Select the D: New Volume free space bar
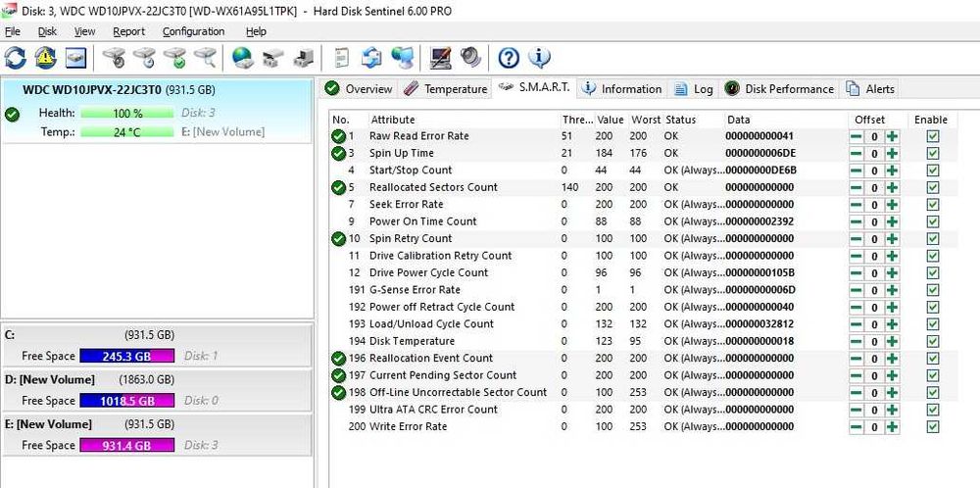Image resolution: width=980 pixels, height=488 pixels. [126, 401]
